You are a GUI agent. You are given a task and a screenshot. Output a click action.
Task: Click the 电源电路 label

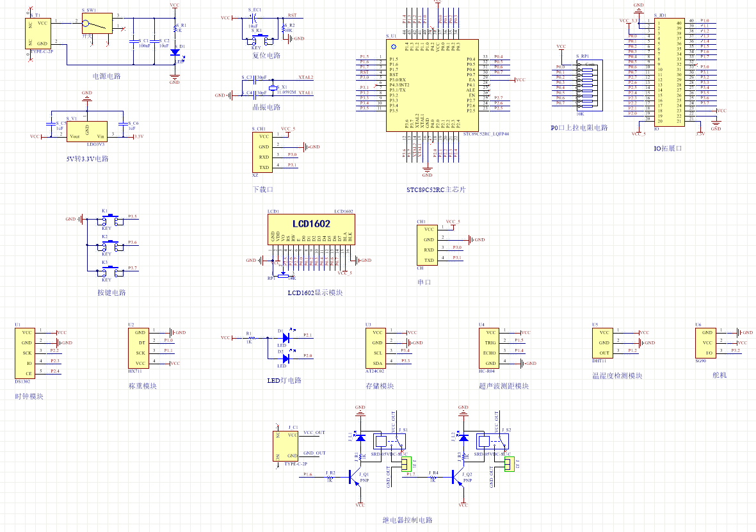(x=106, y=76)
